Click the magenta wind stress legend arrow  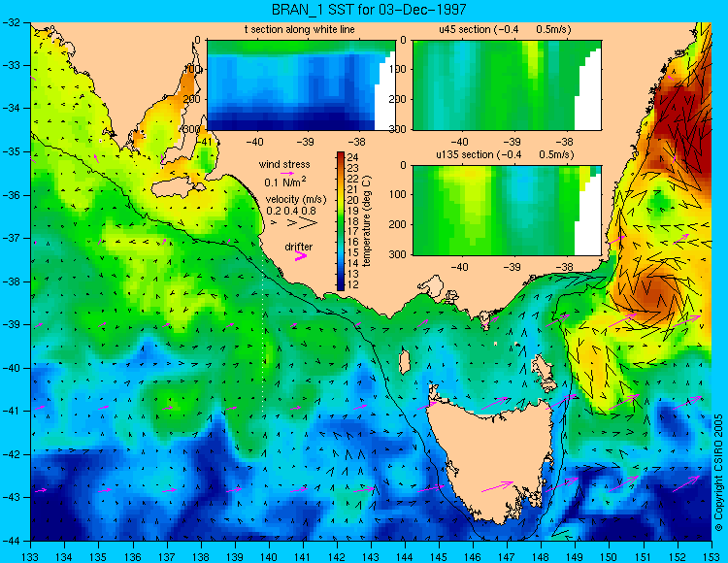pyautogui.click(x=287, y=173)
